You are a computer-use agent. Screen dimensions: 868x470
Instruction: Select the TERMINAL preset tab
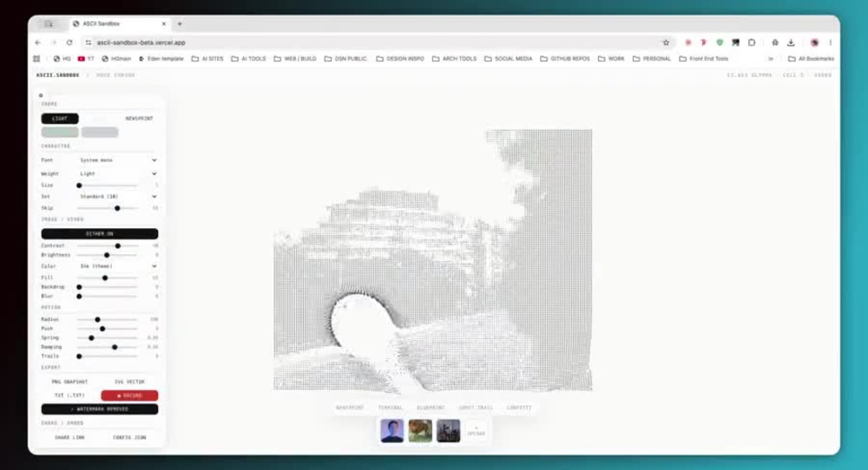click(x=391, y=408)
